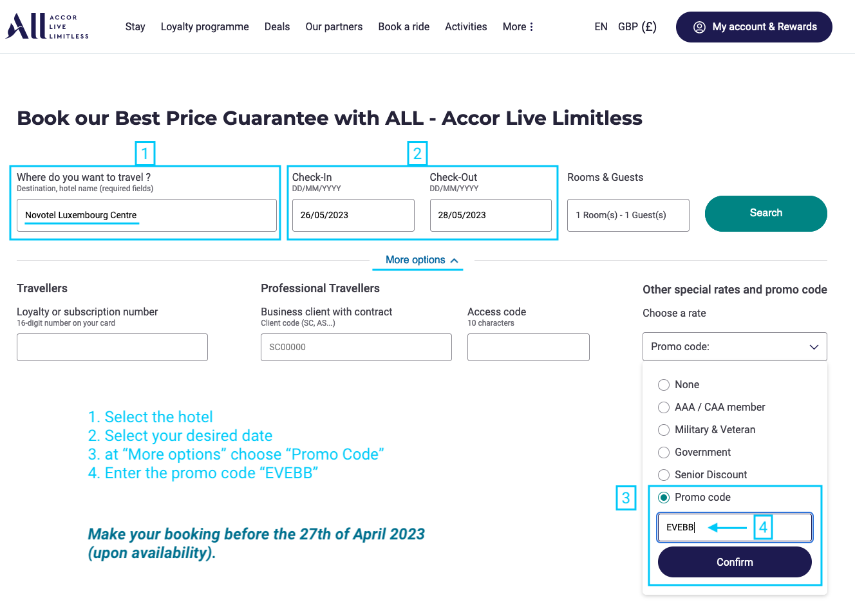
Task: Click the user icon in My account button
Action: pyautogui.click(x=699, y=27)
